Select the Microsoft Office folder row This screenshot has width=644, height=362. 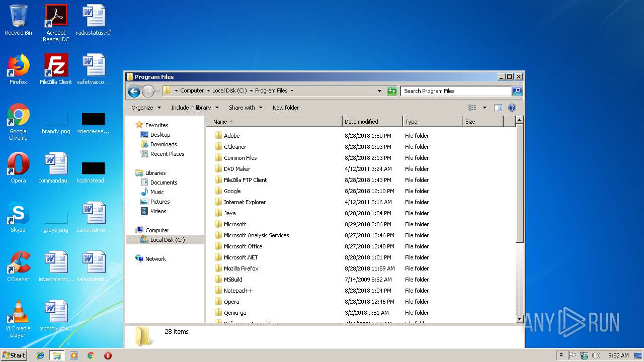[x=359, y=246]
